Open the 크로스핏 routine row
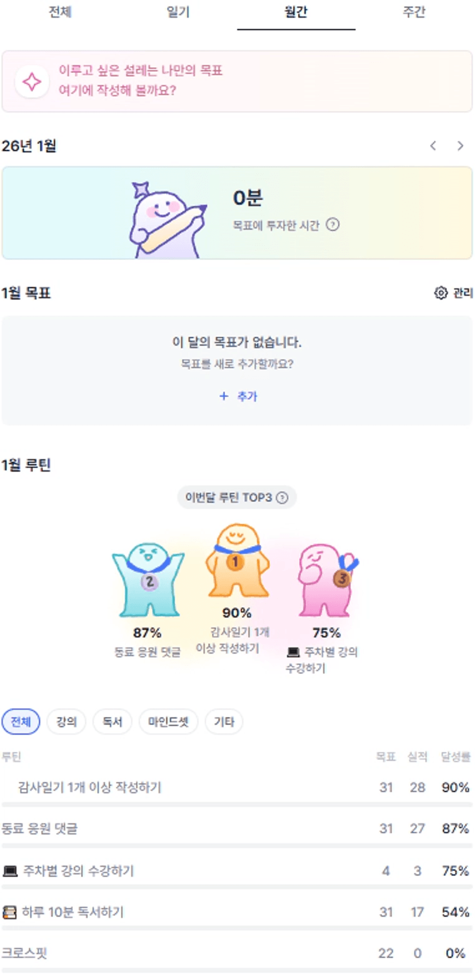475x980 pixels. pyautogui.click(x=237, y=954)
